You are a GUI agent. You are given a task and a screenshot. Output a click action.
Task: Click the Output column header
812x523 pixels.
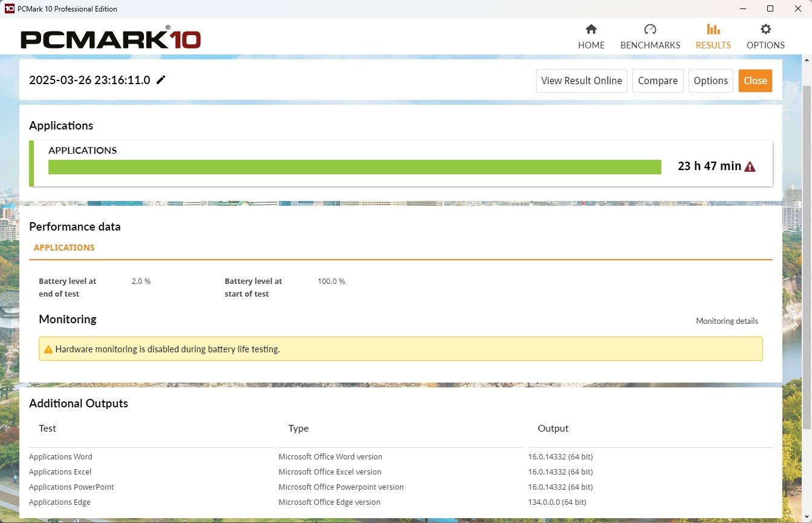[553, 428]
